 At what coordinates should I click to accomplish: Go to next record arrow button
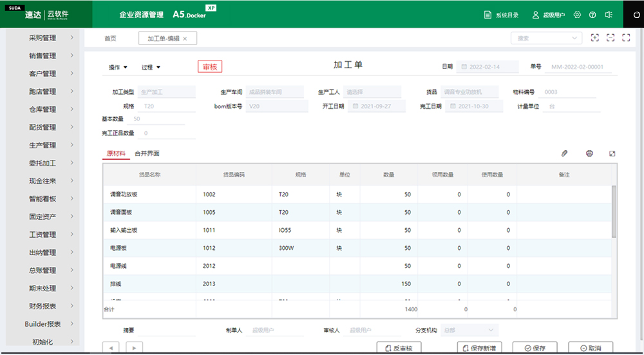point(135,348)
